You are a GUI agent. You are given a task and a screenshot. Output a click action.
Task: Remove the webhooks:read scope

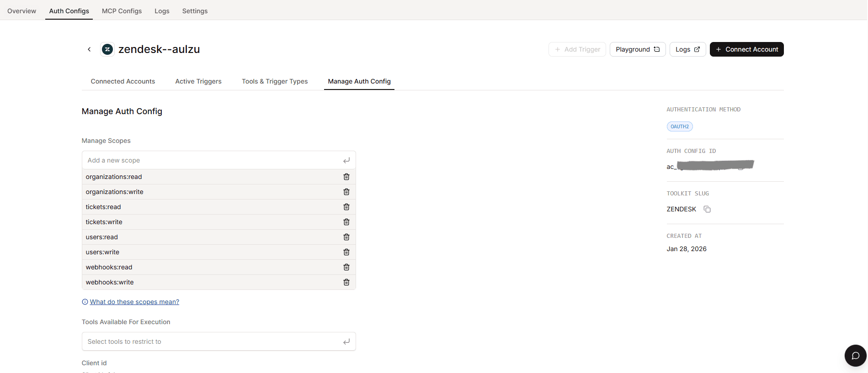(x=346, y=267)
